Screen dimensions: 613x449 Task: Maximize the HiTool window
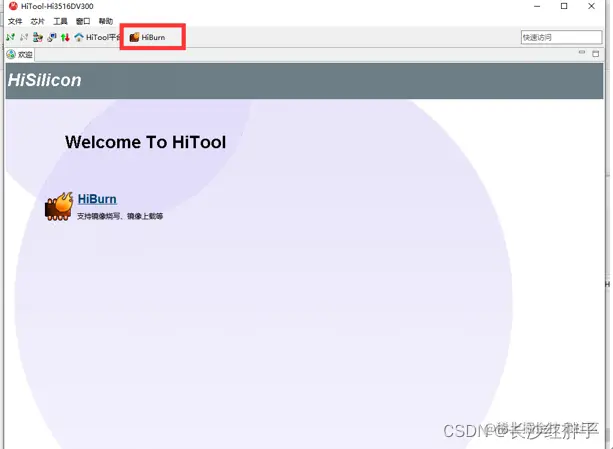pyautogui.click(x=564, y=6)
